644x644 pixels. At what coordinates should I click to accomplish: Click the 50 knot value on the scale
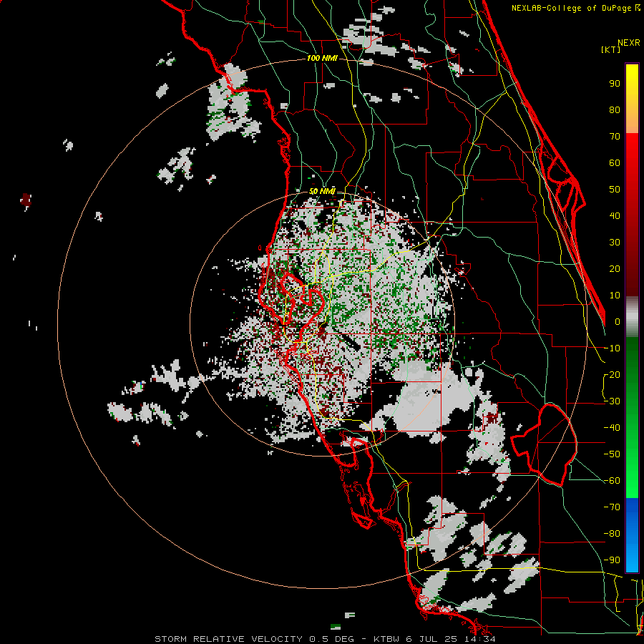pos(615,190)
